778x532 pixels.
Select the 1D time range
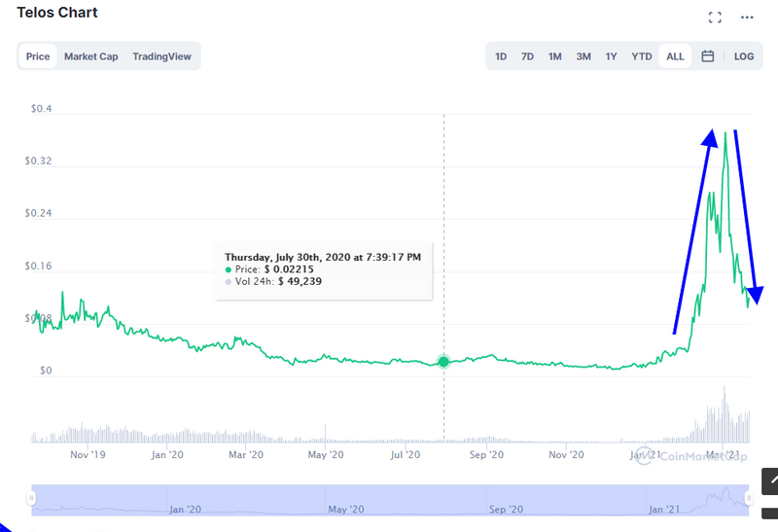[501, 56]
